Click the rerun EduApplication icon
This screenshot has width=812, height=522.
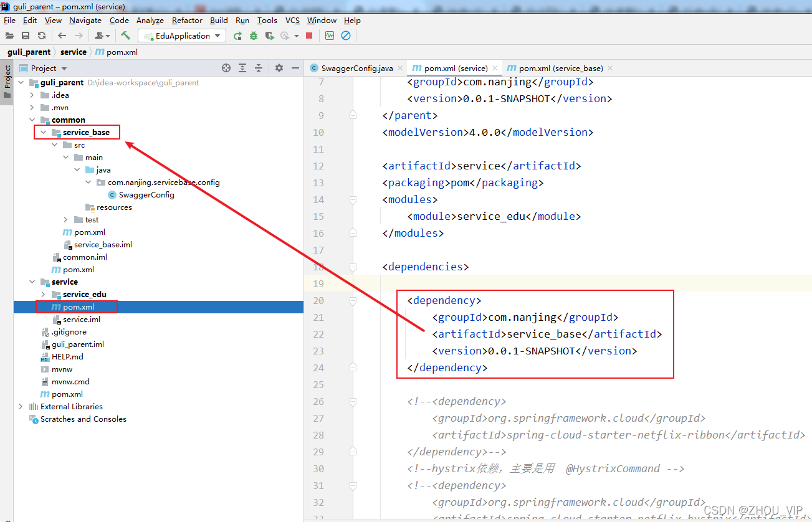[x=237, y=36]
